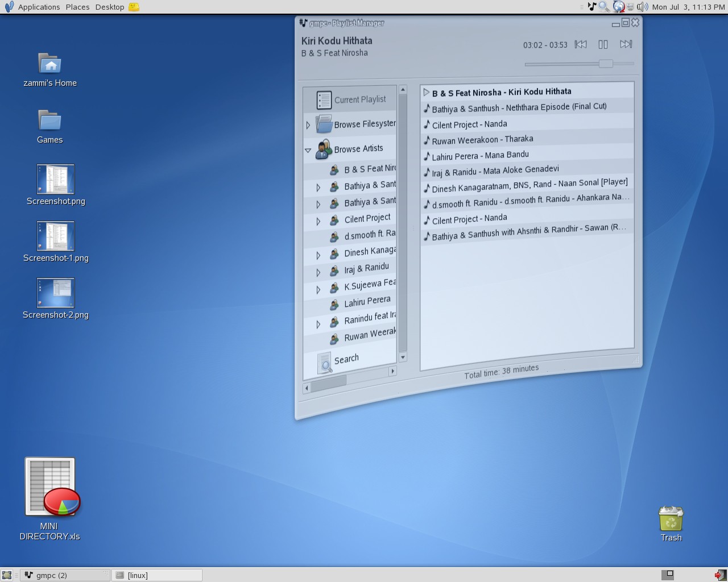The width and height of the screenshot is (728, 582).
Task: Click the clock showing Mon Jul 3
Action: tap(688, 7)
